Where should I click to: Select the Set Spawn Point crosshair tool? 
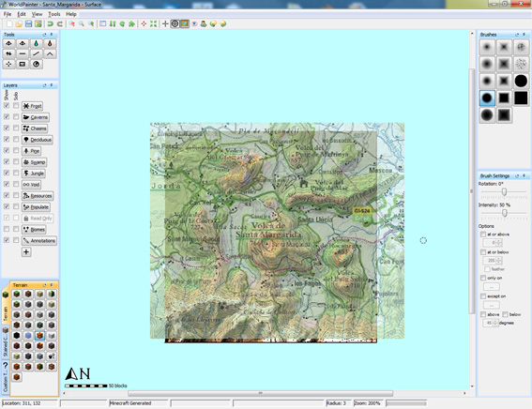pos(8,64)
